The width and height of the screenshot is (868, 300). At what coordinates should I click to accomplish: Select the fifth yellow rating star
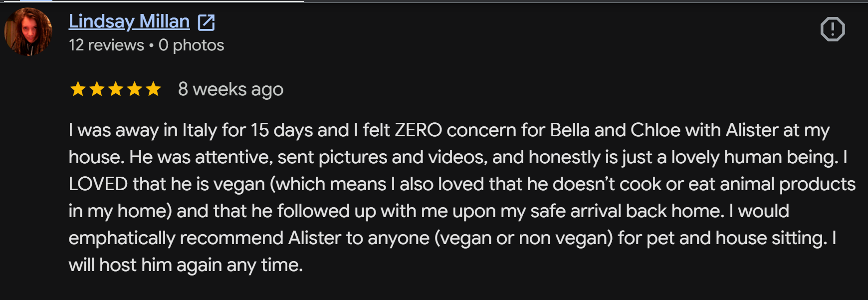(154, 89)
